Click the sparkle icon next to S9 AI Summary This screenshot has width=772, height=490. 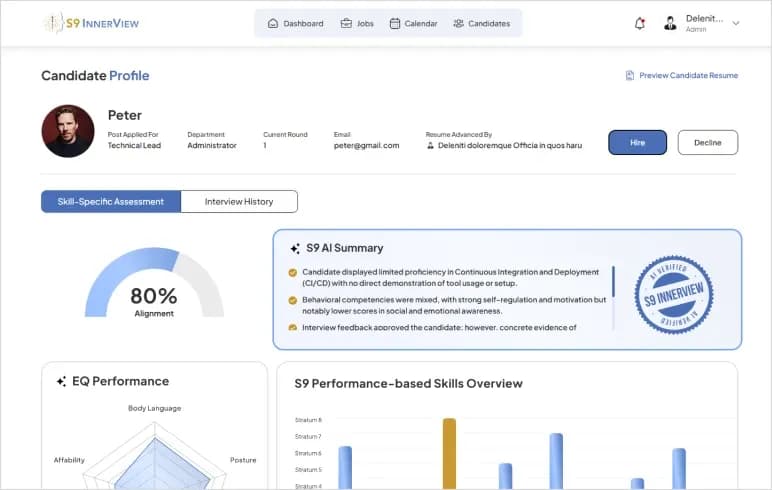[x=295, y=248]
